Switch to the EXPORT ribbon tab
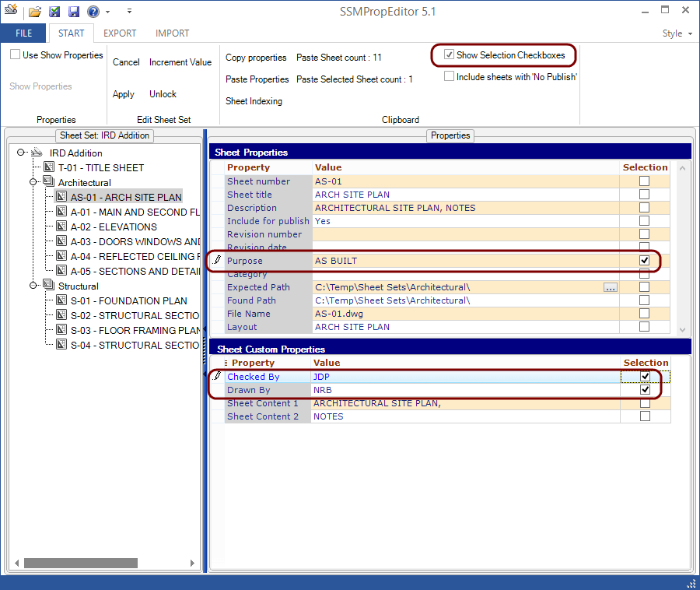The height and width of the screenshot is (590, 700). 120,33
